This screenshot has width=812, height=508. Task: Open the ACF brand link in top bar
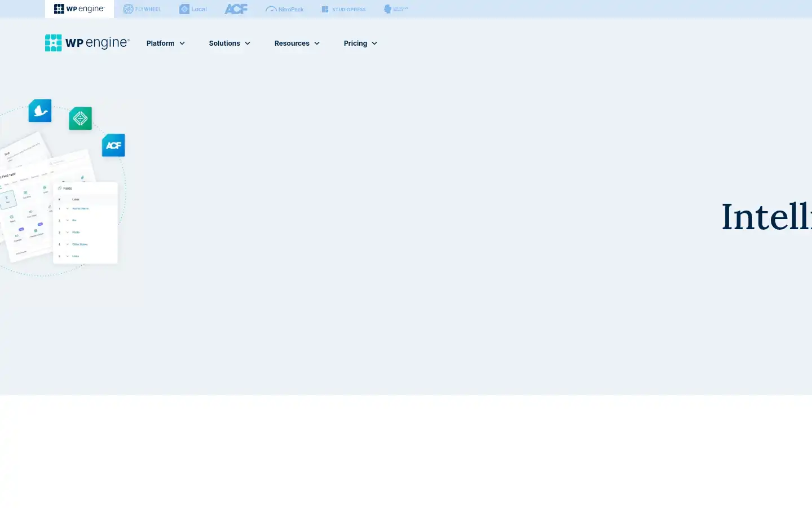236,9
